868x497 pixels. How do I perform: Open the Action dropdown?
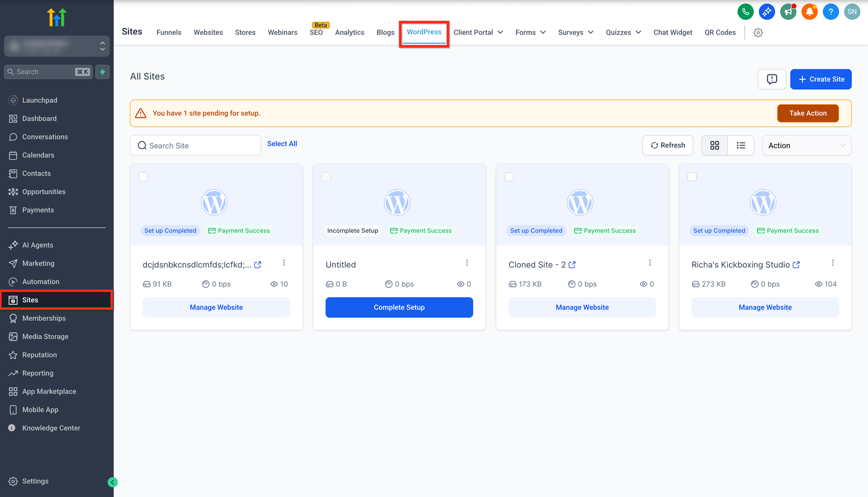[806, 145]
